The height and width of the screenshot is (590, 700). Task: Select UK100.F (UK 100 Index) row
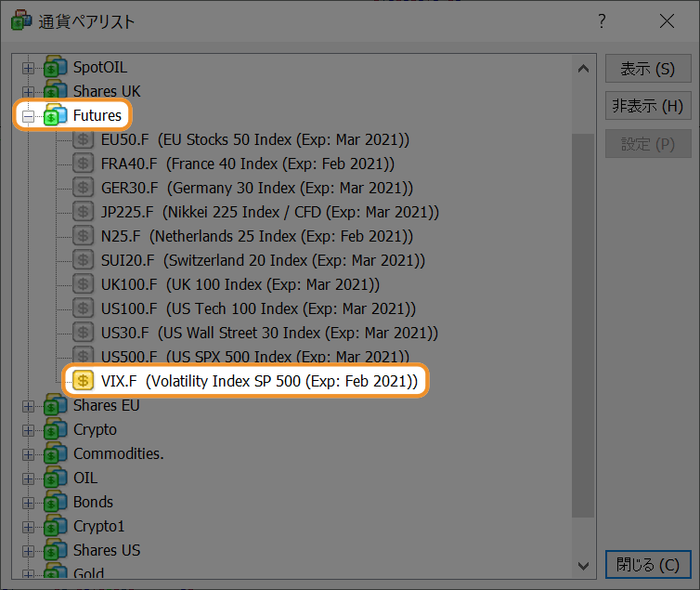[240, 284]
